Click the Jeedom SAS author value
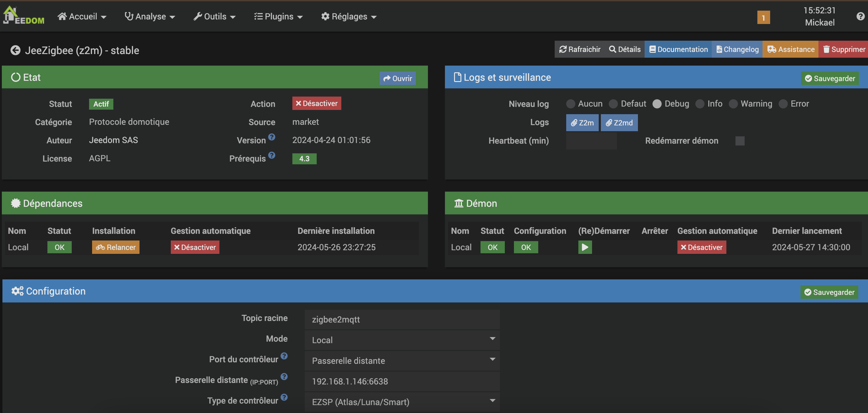 113,140
